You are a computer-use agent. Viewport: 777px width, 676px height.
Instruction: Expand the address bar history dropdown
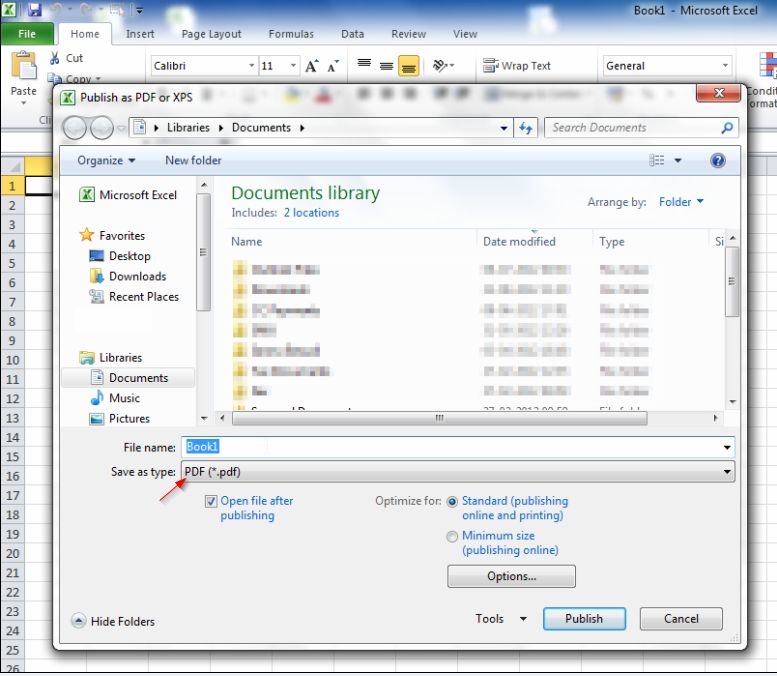coord(504,128)
